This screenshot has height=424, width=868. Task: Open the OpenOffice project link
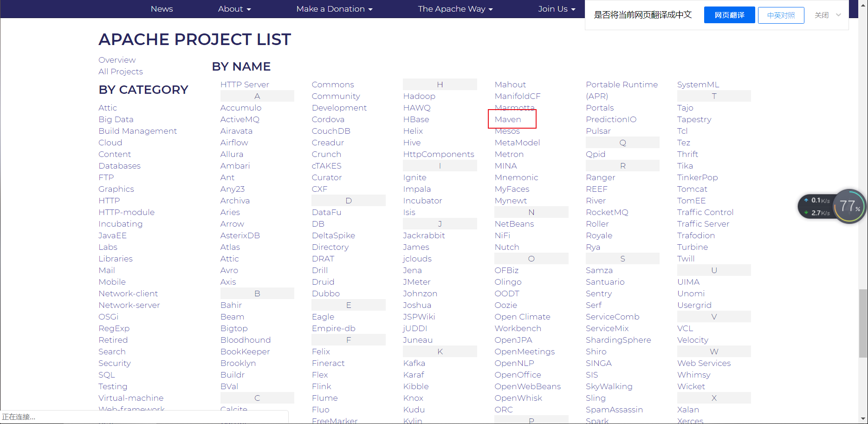pos(518,375)
